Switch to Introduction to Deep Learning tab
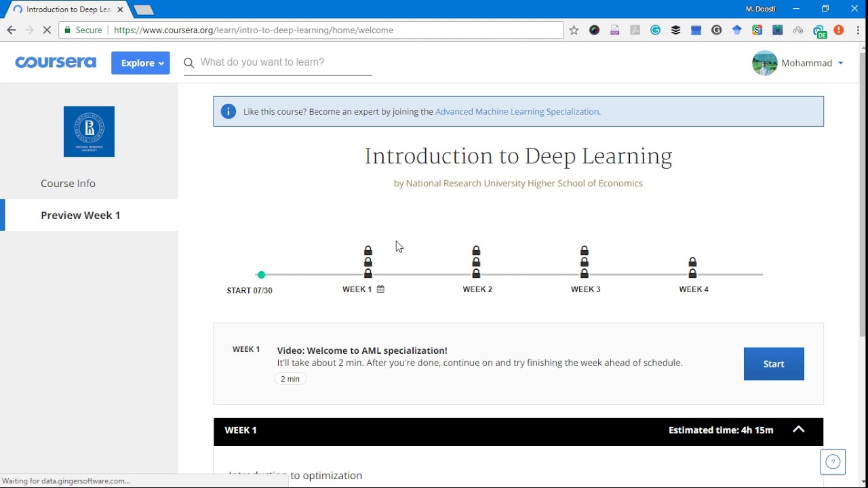The width and height of the screenshot is (868, 488). coord(68,9)
